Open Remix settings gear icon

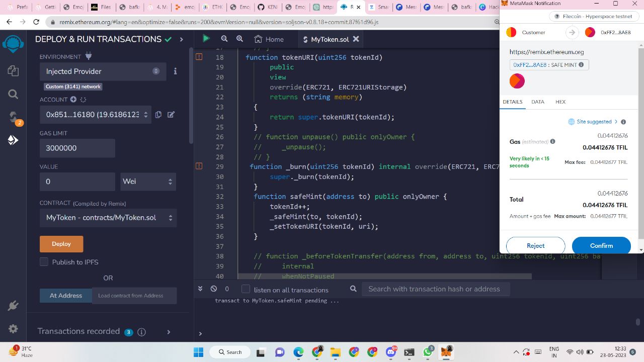[x=13, y=329]
